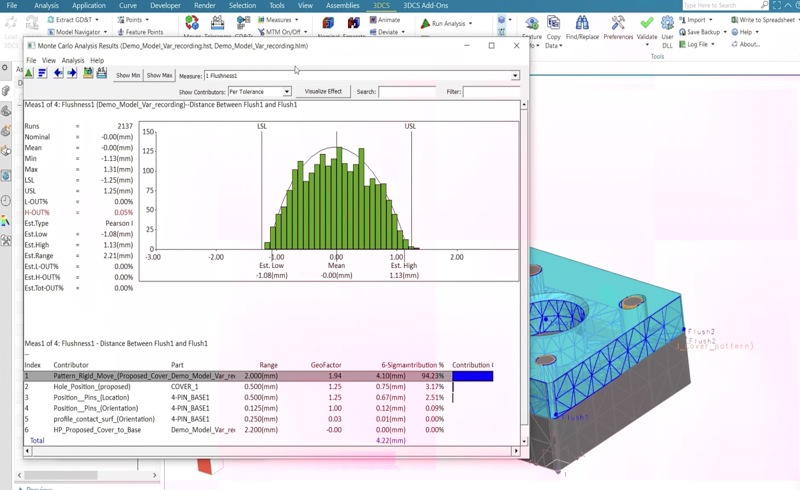This screenshot has width=800, height=490.
Task: Open the Preferences tool
Action: (618, 27)
